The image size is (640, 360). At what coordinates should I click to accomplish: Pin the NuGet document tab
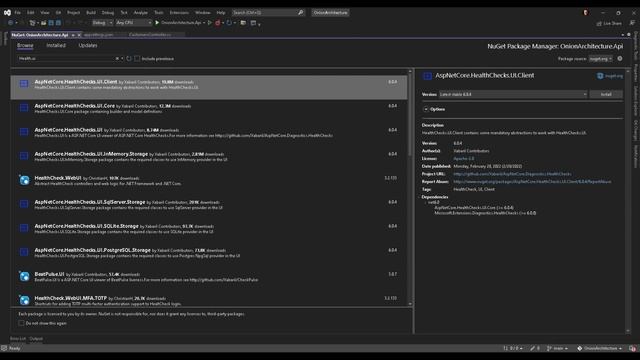[x=73, y=35]
